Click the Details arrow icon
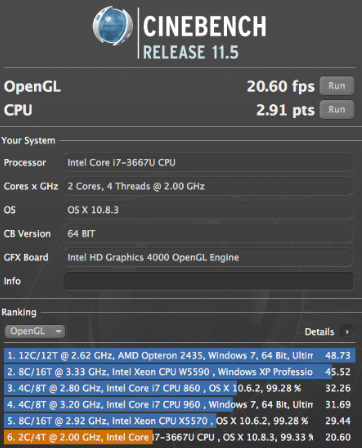The image size is (362, 448). (x=347, y=332)
